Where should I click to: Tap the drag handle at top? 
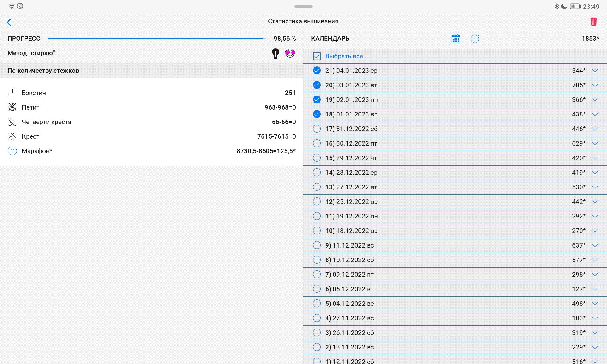(303, 6)
